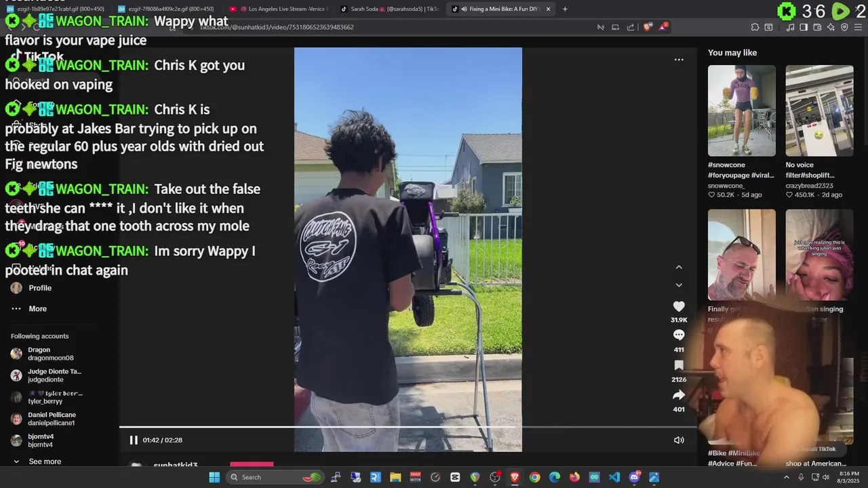Open the three-dot options above the video
The width and height of the screenshot is (868, 488).
click(x=679, y=60)
